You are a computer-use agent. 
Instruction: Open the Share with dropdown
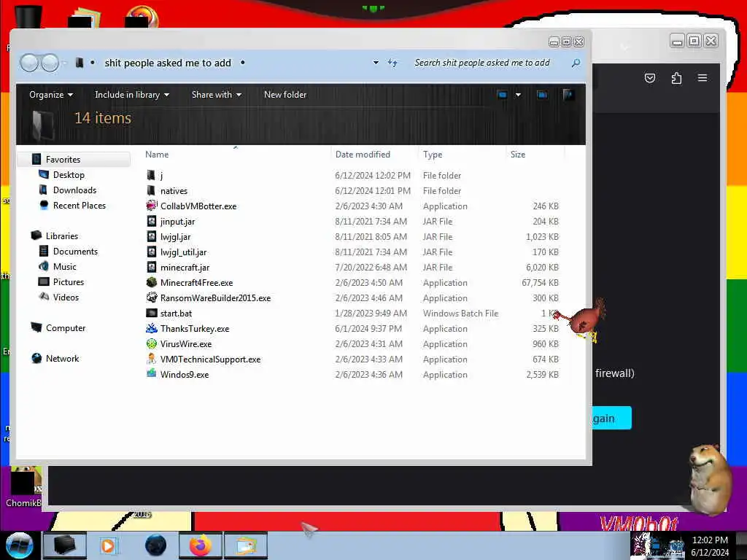click(x=216, y=95)
